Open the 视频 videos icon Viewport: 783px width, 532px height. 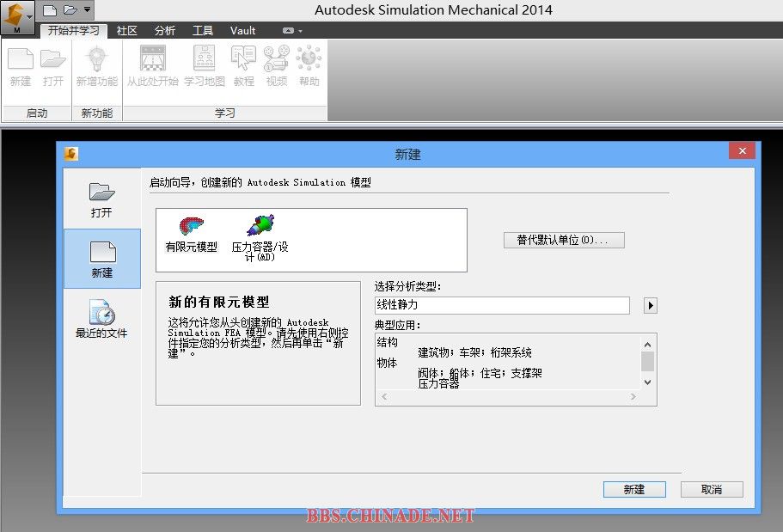(276, 67)
